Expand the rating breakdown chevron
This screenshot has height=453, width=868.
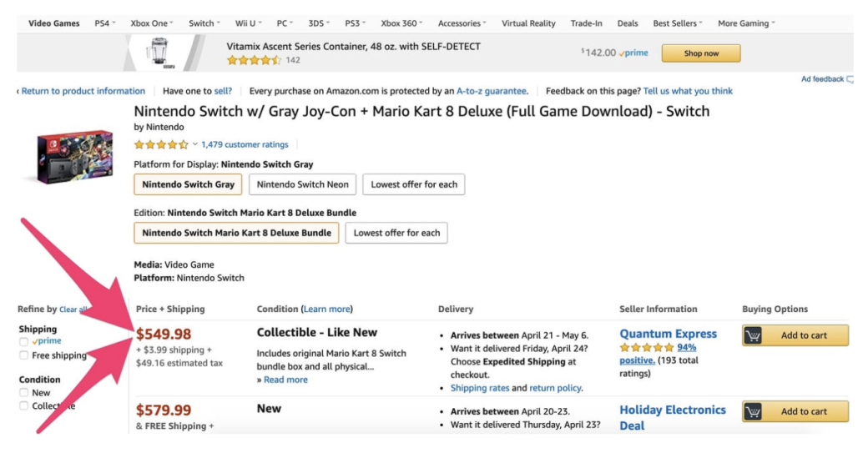(194, 144)
